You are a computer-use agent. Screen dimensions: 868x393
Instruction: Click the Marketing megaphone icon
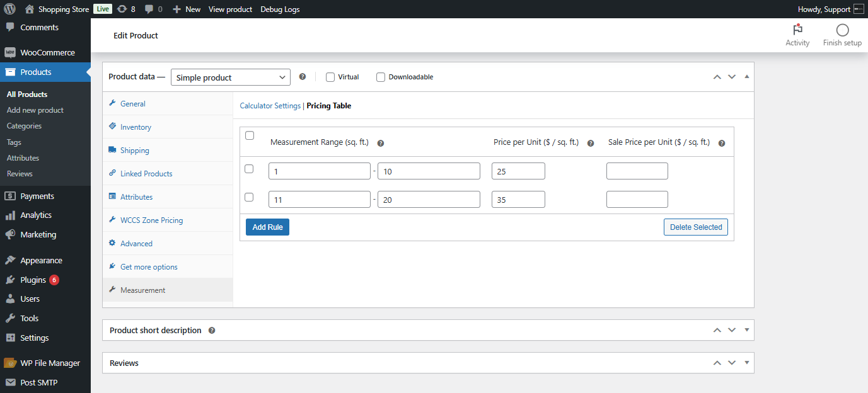[x=10, y=234]
